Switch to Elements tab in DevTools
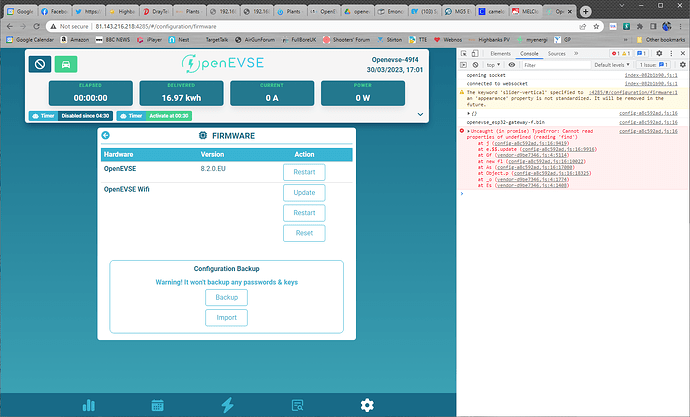Image resolution: width=690 pixels, height=417 pixels. tap(500, 53)
